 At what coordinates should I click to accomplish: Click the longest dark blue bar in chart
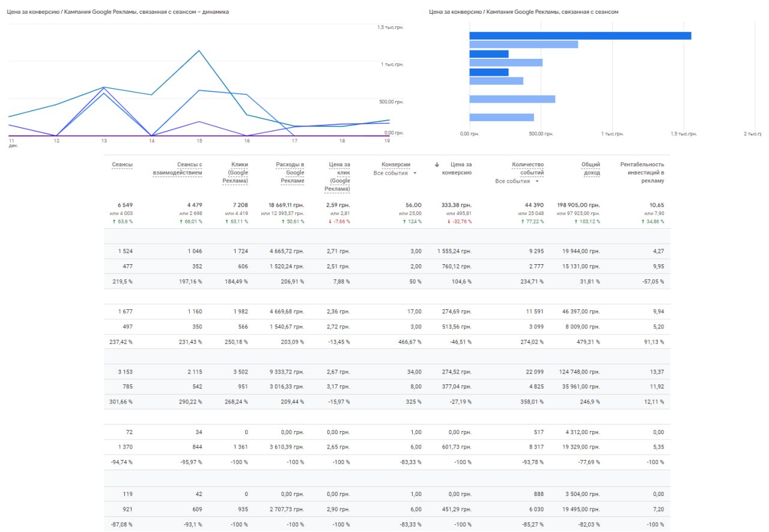click(x=580, y=35)
